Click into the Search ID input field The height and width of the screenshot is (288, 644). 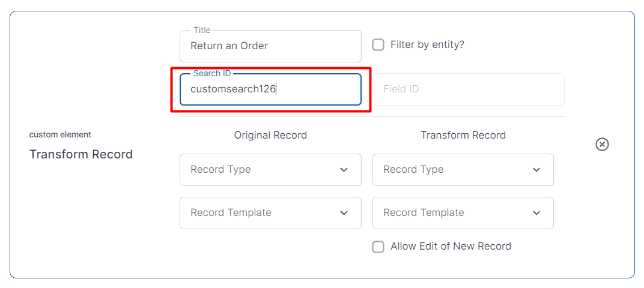click(270, 89)
